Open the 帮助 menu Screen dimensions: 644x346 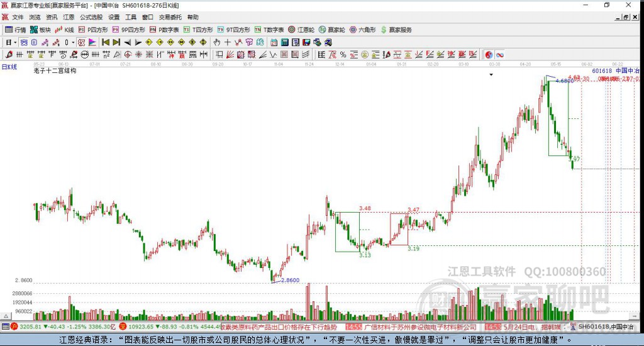pyautogui.click(x=192, y=17)
